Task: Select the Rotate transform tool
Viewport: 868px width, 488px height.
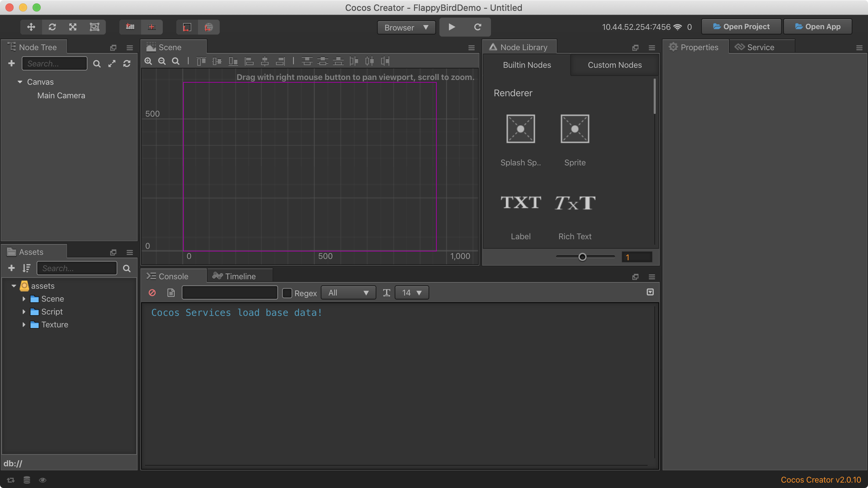Action: point(52,27)
